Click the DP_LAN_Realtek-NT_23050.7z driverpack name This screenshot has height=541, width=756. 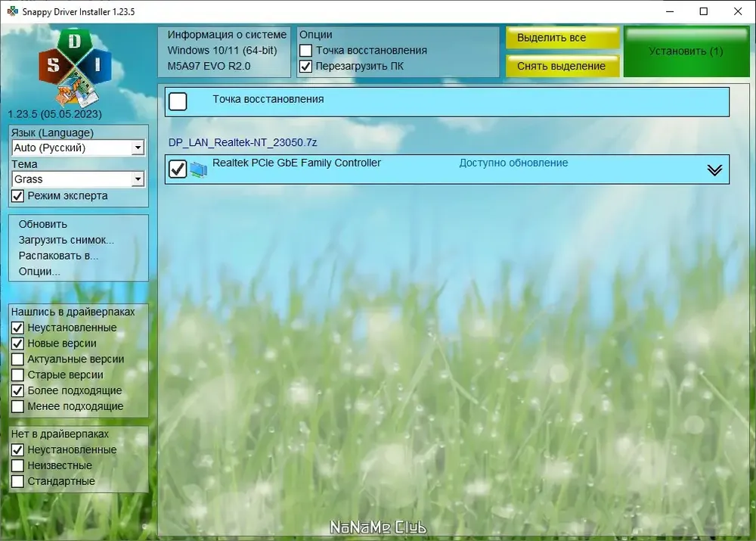[x=243, y=142]
